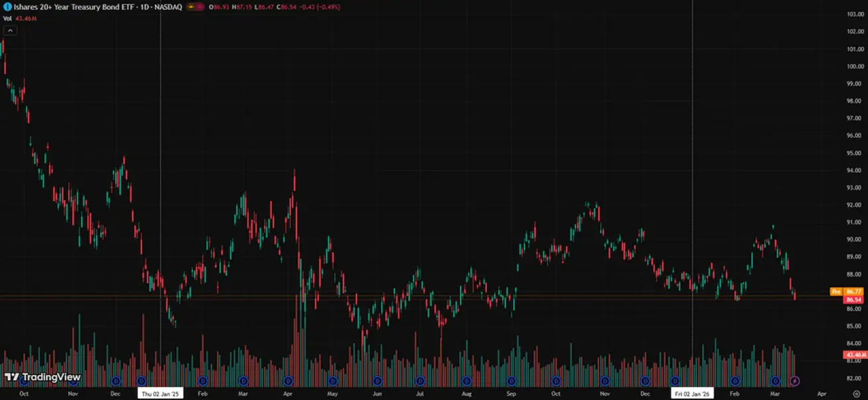Select the Vol indicator label
The width and height of the screenshot is (868, 400).
pos(8,19)
